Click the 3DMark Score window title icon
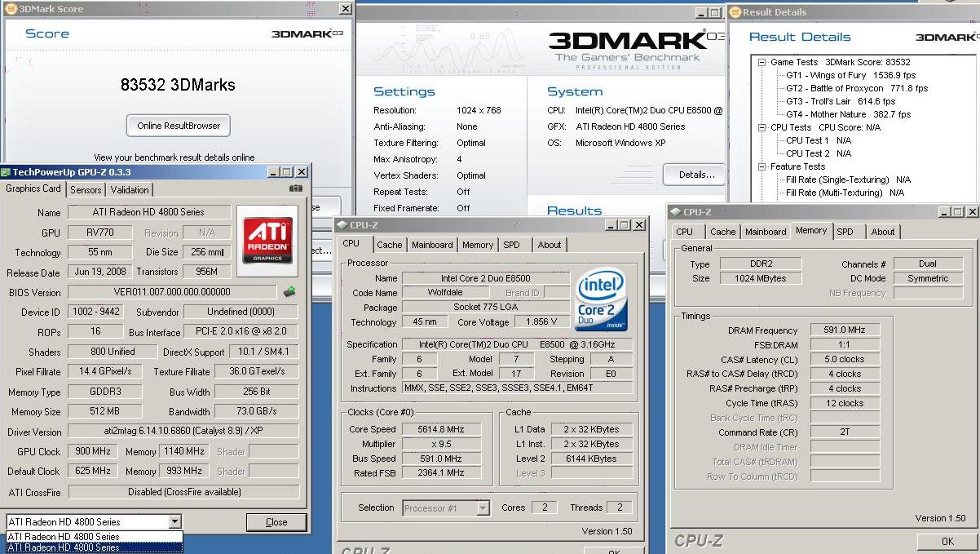The image size is (980, 554). [11, 9]
